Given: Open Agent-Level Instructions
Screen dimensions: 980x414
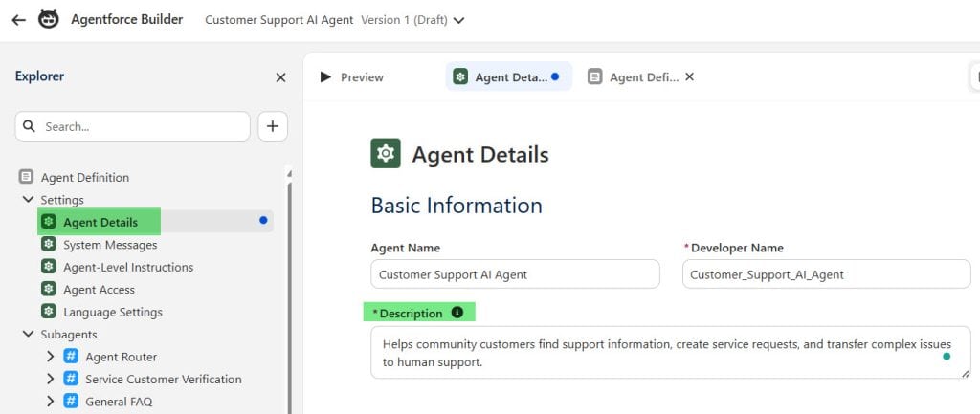Looking at the screenshot, I should coord(128,268).
